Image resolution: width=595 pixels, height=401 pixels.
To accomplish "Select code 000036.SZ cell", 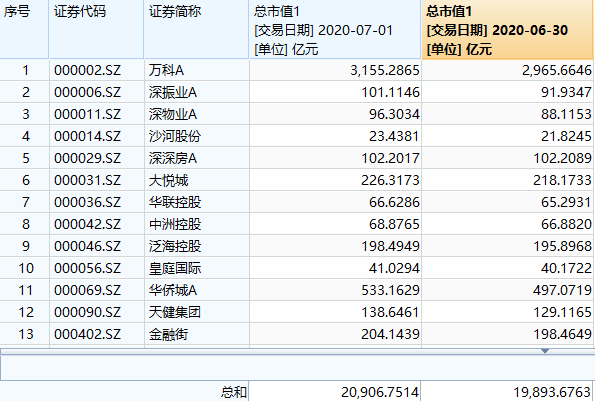I will tap(97, 202).
